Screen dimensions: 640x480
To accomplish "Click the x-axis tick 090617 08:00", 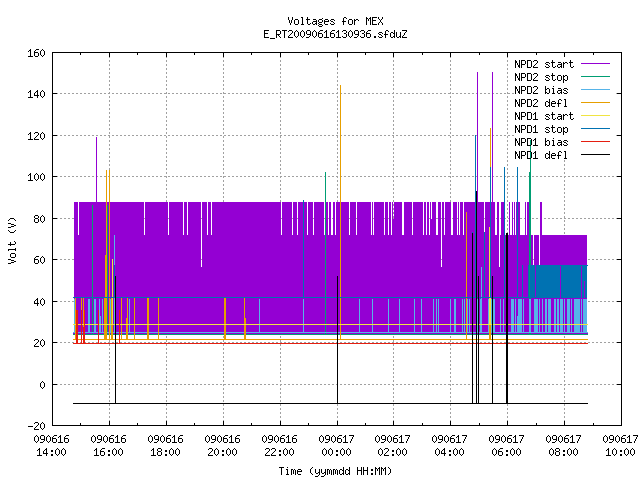I will 563,446.
